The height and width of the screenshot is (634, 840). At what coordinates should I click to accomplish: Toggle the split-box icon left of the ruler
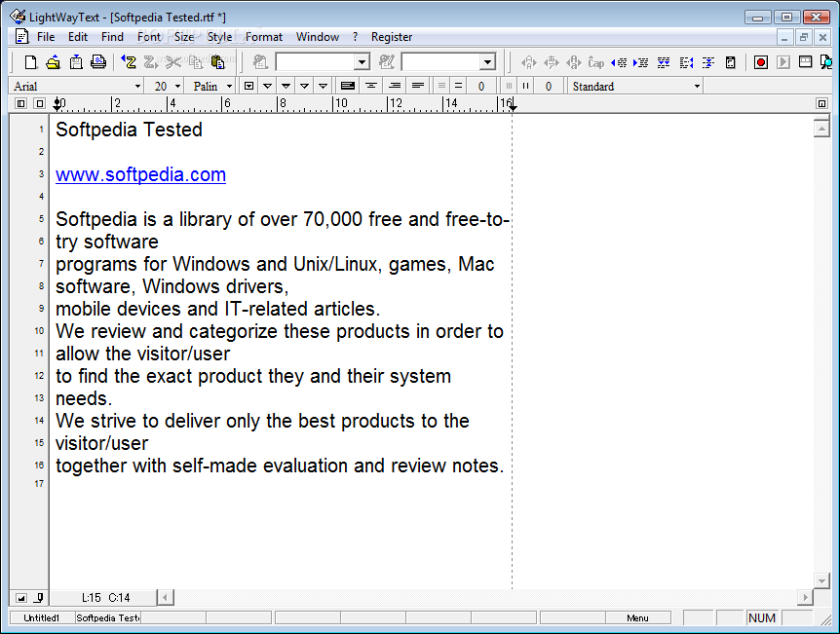click(20, 103)
